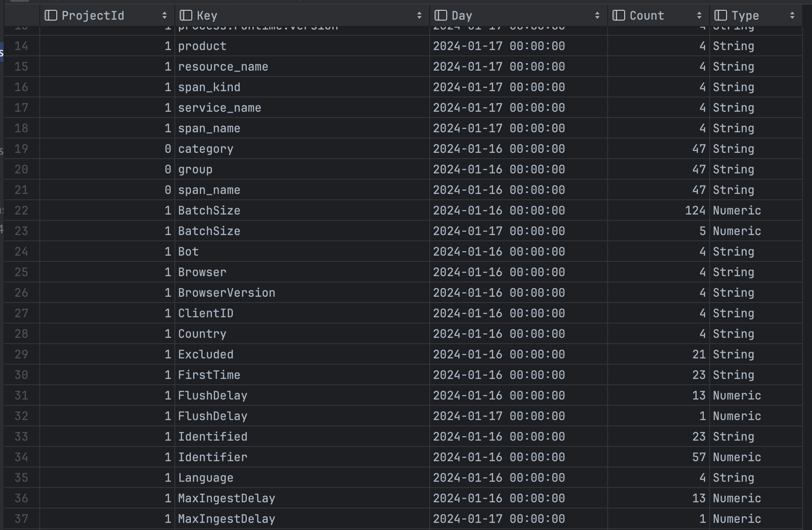Click the sort chevrons beside Day header
The width and height of the screenshot is (812, 530).
point(597,15)
